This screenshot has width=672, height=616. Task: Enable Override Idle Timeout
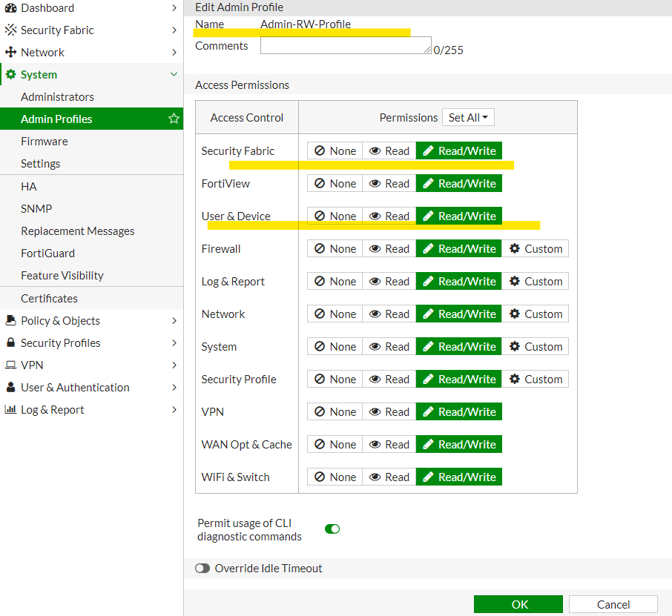(x=202, y=569)
